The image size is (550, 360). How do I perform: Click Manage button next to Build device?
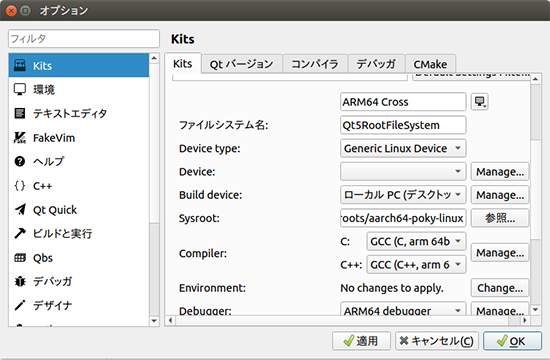(500, 195)
